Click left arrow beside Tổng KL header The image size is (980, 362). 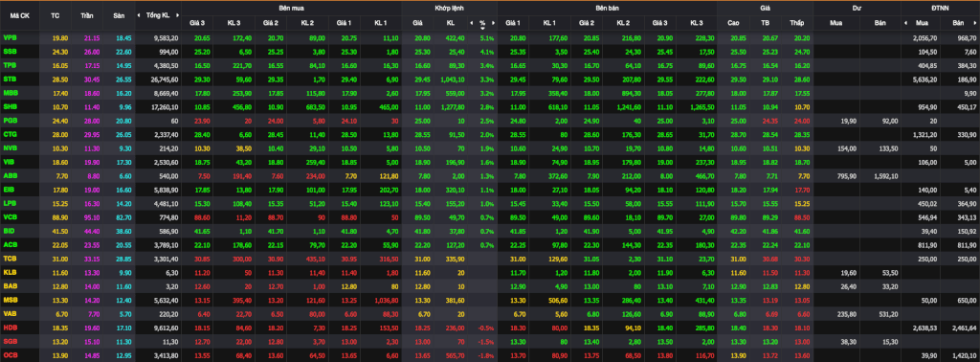point(138,15)
